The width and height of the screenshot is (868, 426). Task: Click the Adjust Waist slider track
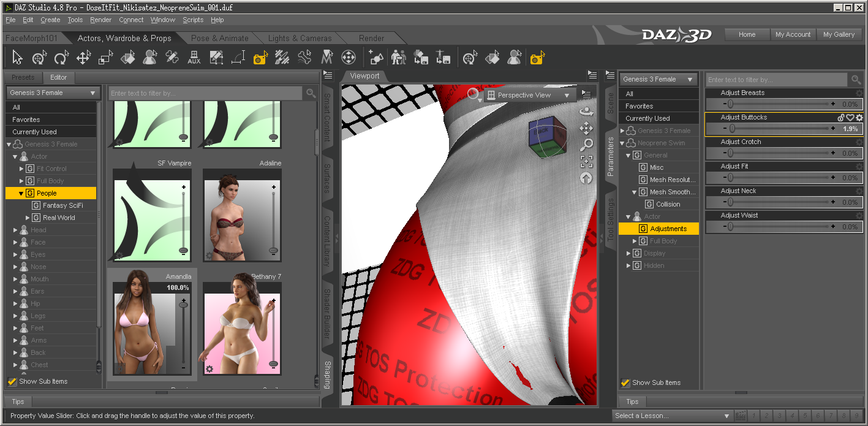point(778,227)
